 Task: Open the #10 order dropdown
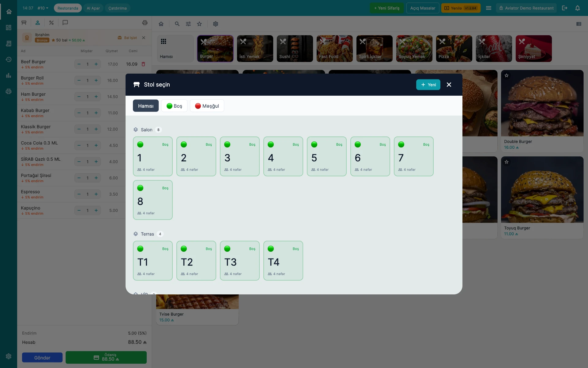click(43, 8)
